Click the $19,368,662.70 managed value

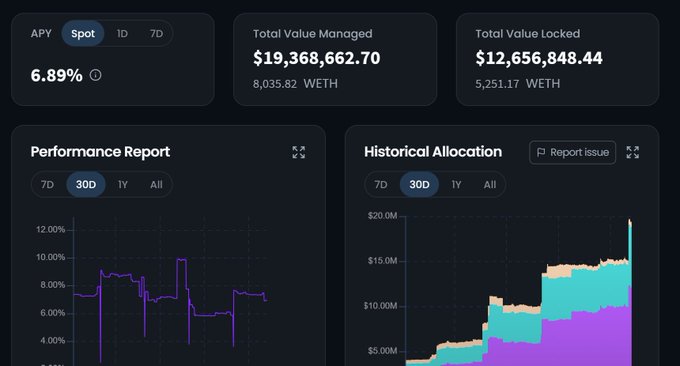pos(317,58)
